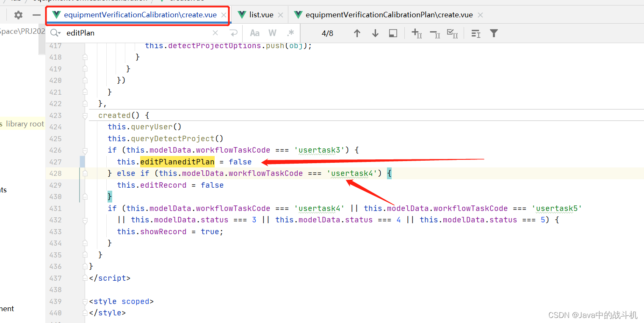Viewport: 644px width, 323px height.
Task: Click line number 427 in the gutter
Action: (x=55, y=162)
